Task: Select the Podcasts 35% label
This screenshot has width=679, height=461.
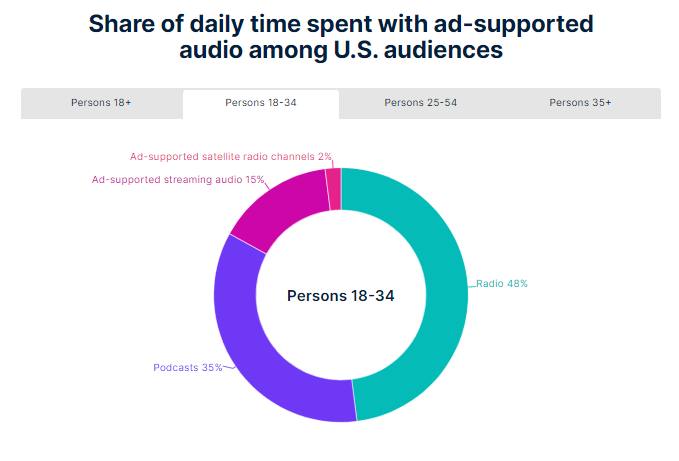Action: pyautogui.click(x=188, y=368)
